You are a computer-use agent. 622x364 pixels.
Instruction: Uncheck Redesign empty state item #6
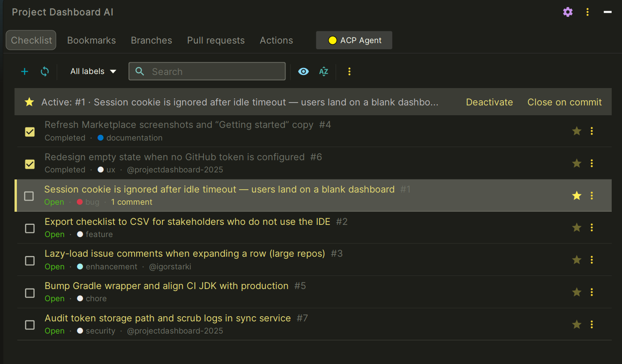[x=30, y=164]
